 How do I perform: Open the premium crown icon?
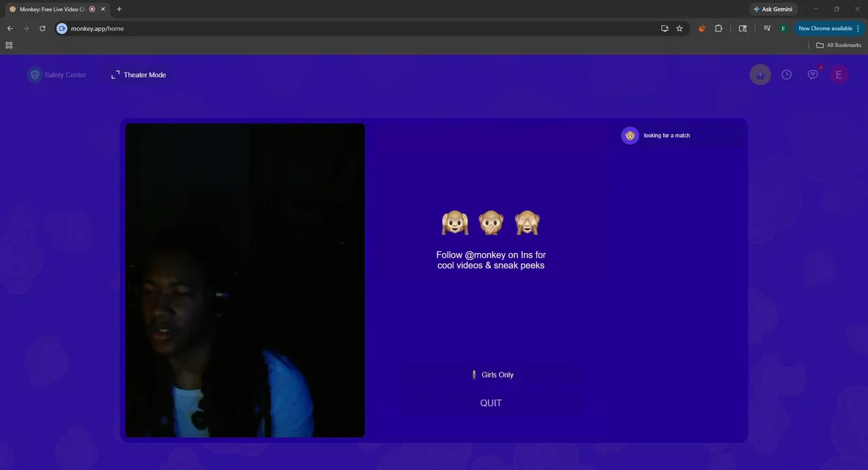[760, 74]
